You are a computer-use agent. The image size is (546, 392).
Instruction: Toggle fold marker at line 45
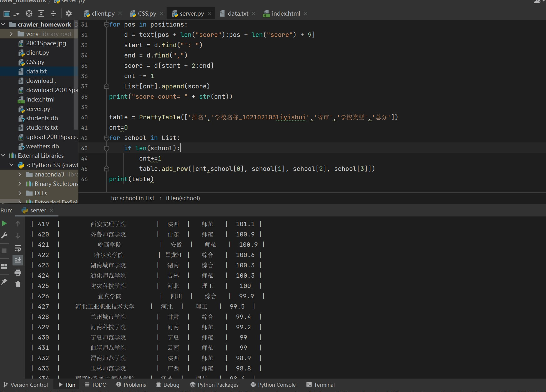(x=107, y=169)
